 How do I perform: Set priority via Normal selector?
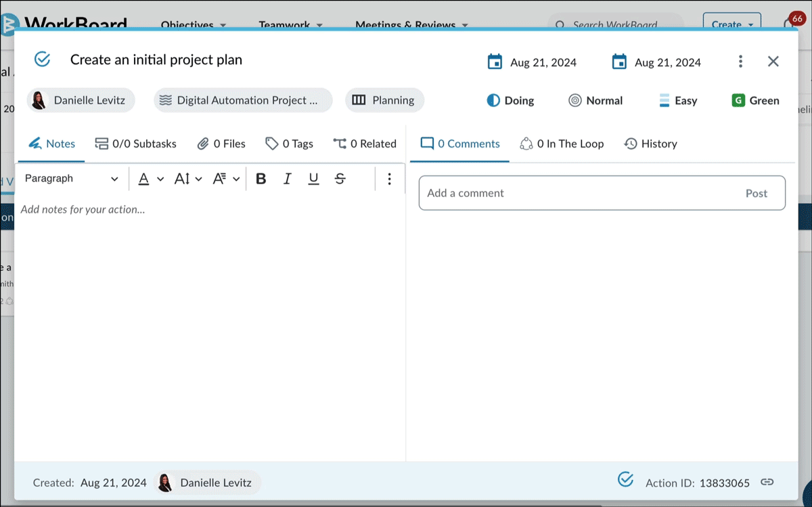tap(595, 100)
